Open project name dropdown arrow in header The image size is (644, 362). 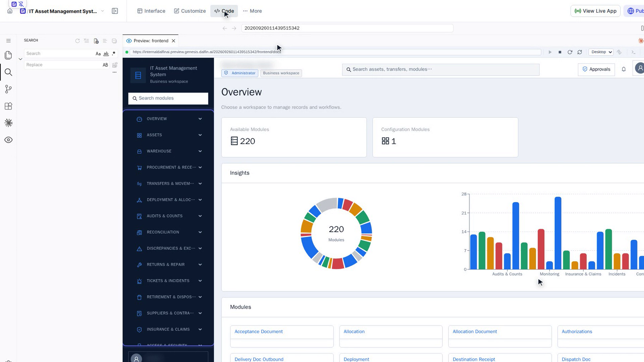103,11
